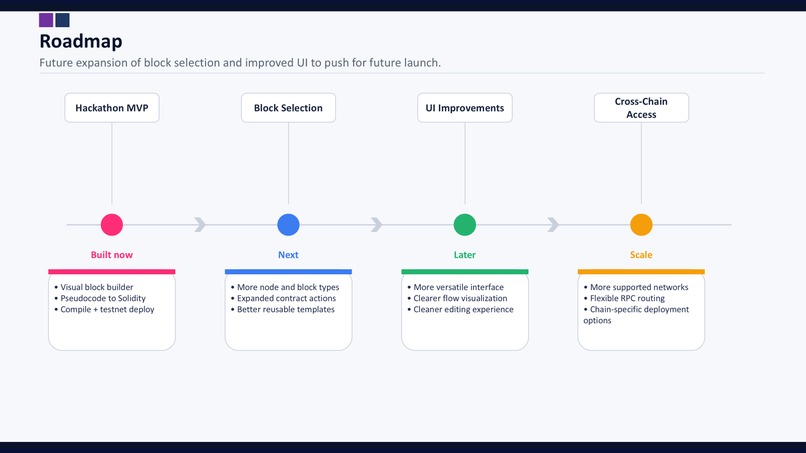Click the Hackathon MVP milestone box
The width and height of the screenshot is (806, 453).
112,107
